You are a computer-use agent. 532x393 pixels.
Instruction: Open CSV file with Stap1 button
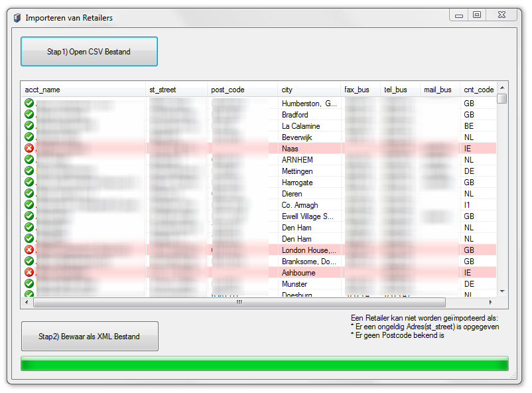[x=89, y=52]
